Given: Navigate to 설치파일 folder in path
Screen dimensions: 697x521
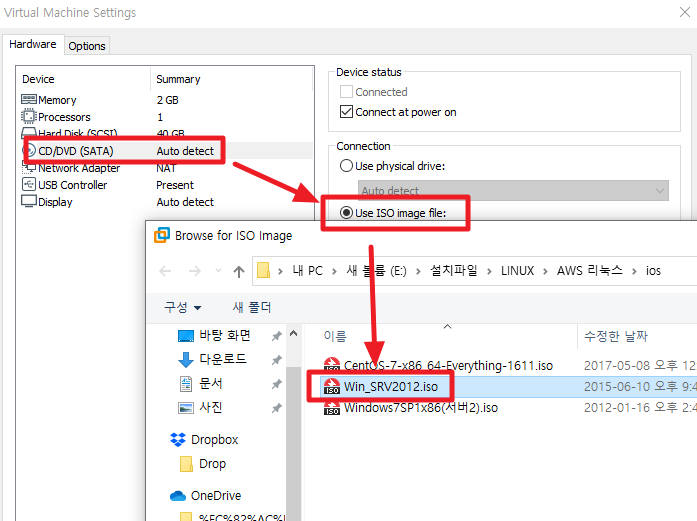Looking at the screenshot, I should coord(453,271).
